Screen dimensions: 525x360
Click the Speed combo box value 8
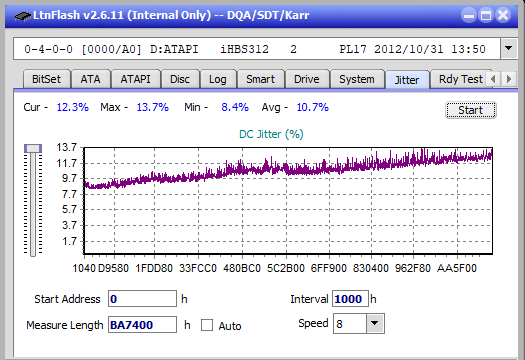(350, 323)
